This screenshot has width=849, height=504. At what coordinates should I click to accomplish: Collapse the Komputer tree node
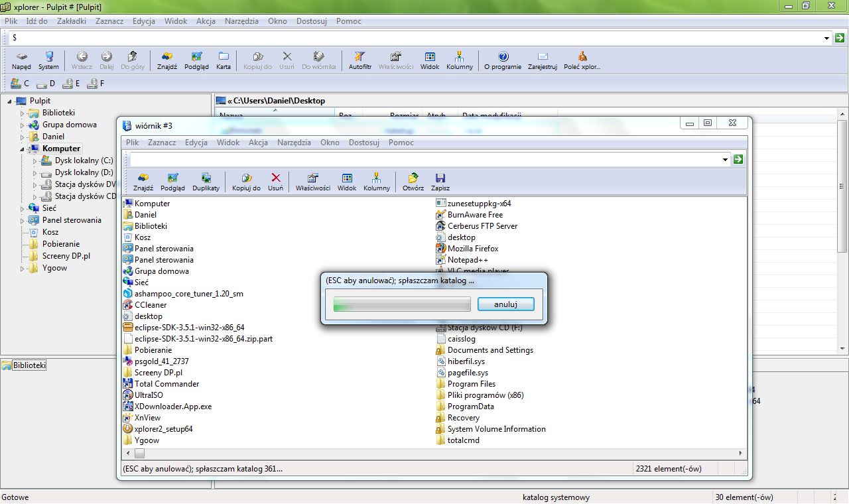(x=22, y=149)
